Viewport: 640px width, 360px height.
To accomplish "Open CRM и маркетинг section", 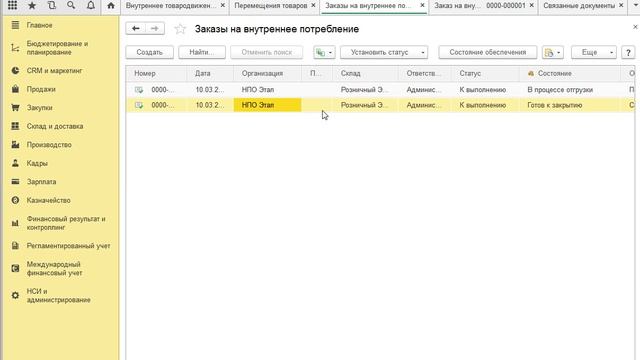I will [54, 71].
